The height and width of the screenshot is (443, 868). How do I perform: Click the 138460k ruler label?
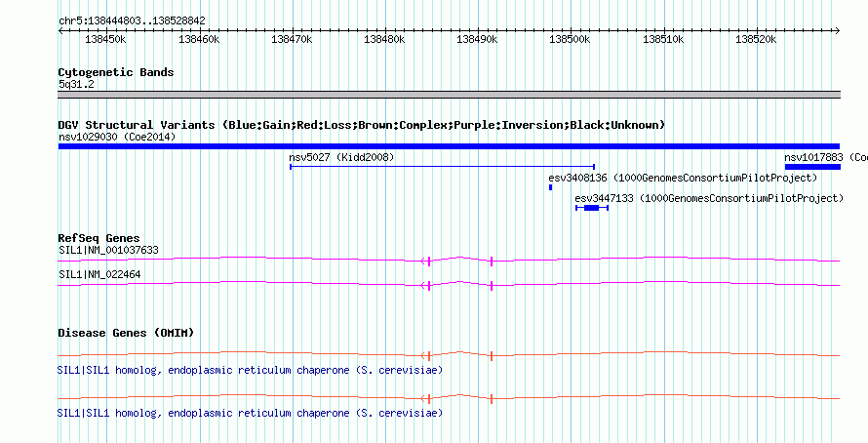tap(199, 40)
